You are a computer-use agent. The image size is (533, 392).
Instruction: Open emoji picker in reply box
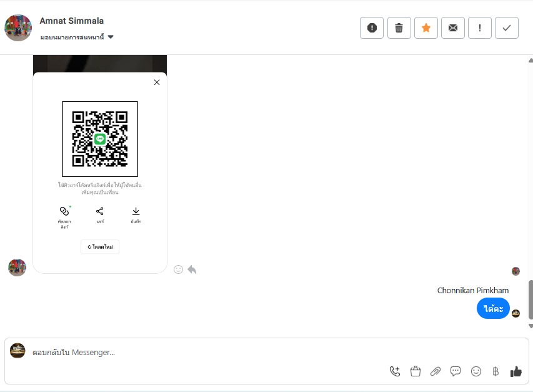pyautogui.click(x=476, y=371)
